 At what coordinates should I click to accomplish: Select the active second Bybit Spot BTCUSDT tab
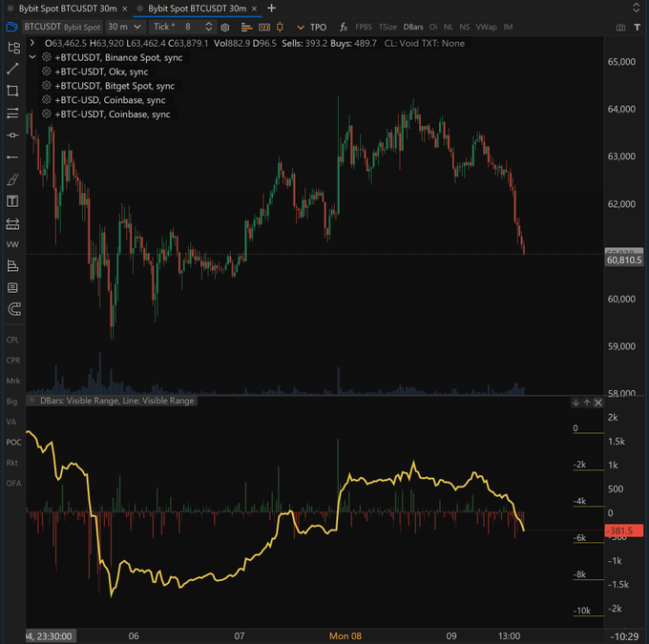pyautogui.click(x=197, y=9)
